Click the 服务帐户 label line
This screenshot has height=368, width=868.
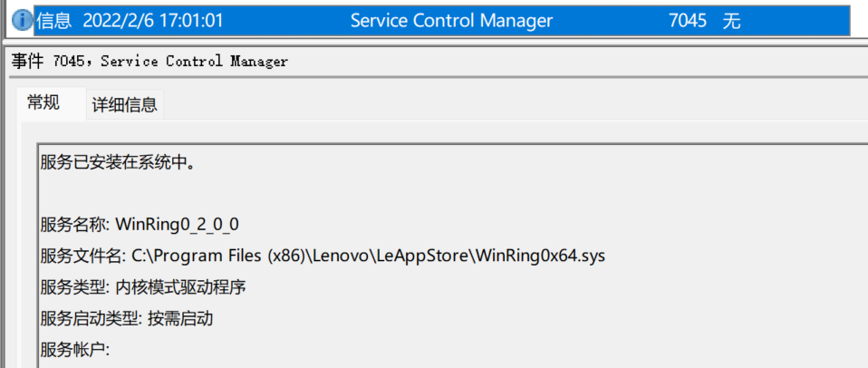tap(75, 350)
